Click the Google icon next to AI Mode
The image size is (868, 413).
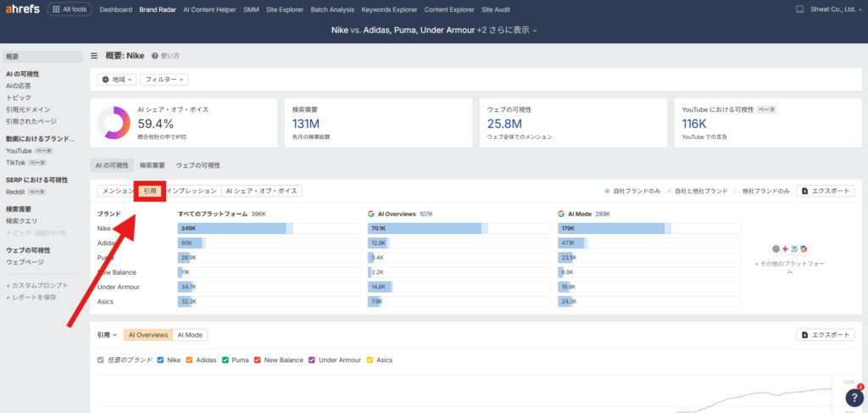561,215
